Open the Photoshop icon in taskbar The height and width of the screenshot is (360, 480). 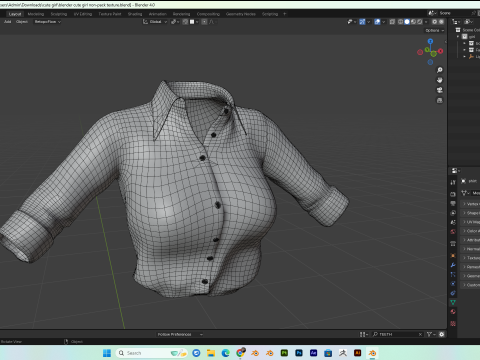point(299,353)
